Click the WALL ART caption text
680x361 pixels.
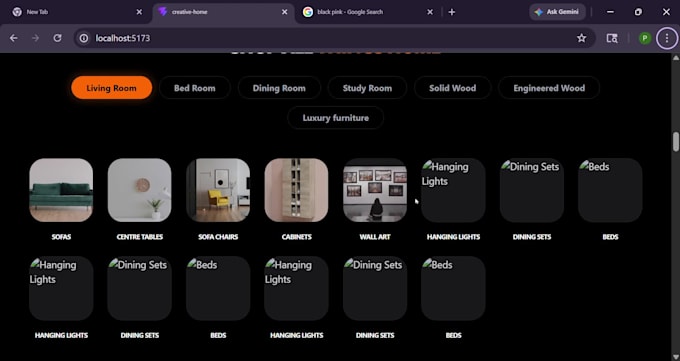tap(375, 237)
